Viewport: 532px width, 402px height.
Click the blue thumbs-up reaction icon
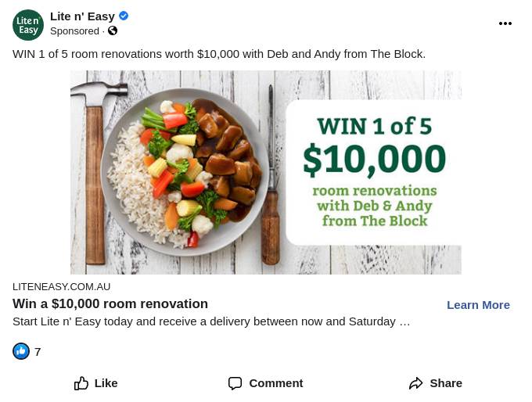point(21,351)
